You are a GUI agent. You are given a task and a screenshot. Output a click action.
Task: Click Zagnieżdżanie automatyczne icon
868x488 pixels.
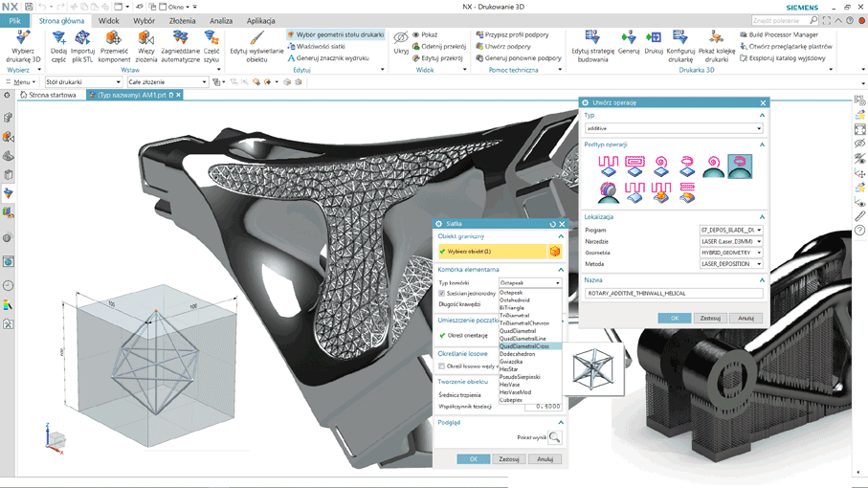pyautogui.click(x=181, y=38)
